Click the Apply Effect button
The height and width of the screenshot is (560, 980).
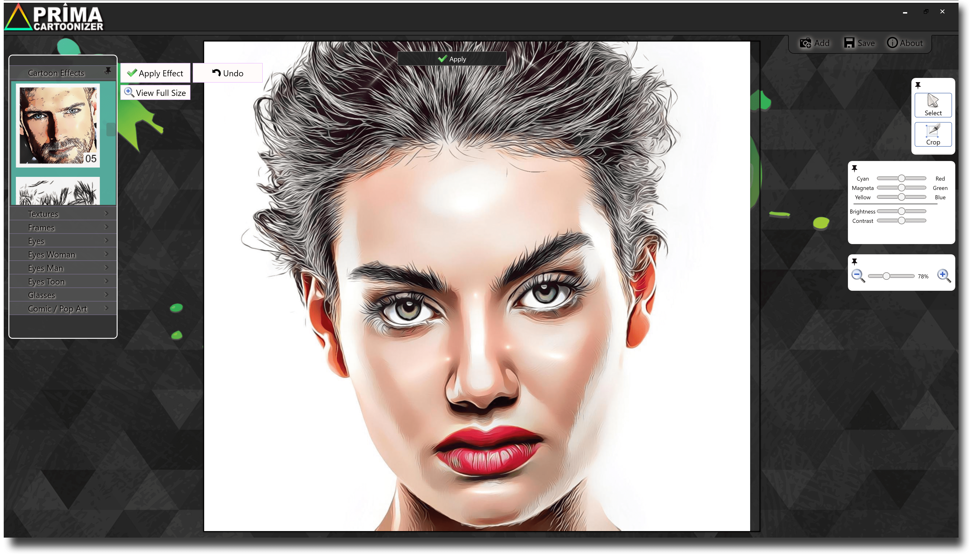coord(155,73)
